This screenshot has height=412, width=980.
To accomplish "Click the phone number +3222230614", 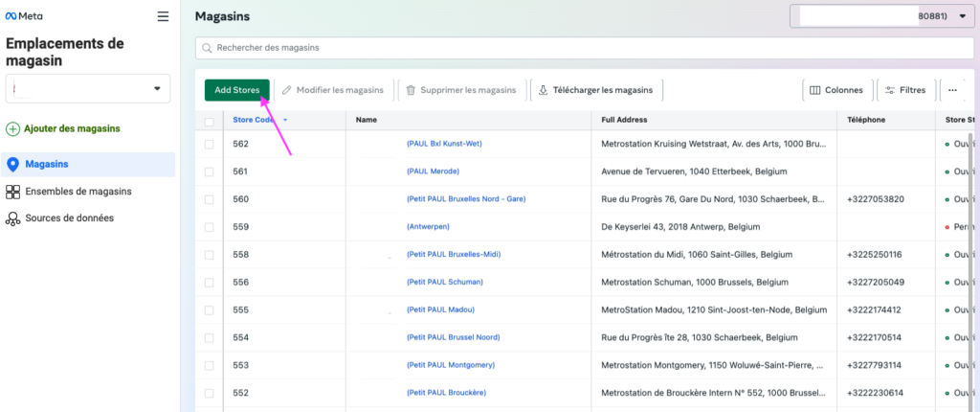I will [875, 393].
